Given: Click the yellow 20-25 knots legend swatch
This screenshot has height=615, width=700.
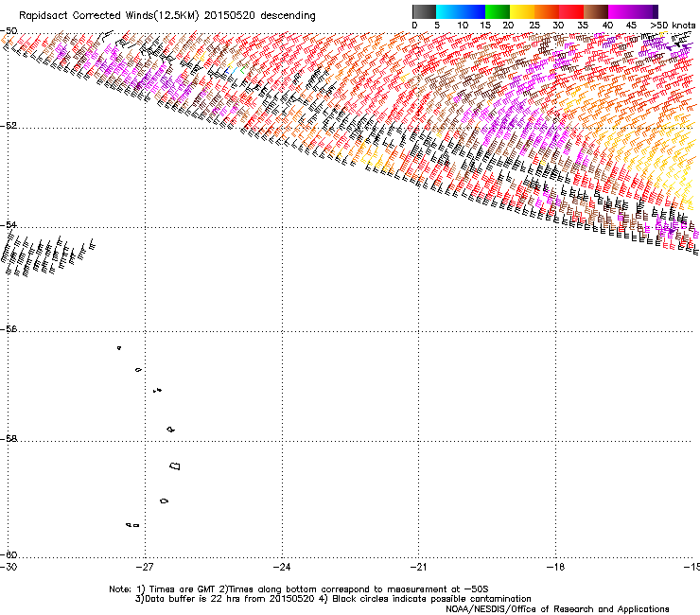Looking at the screenshot, I should tap(522, 11).
